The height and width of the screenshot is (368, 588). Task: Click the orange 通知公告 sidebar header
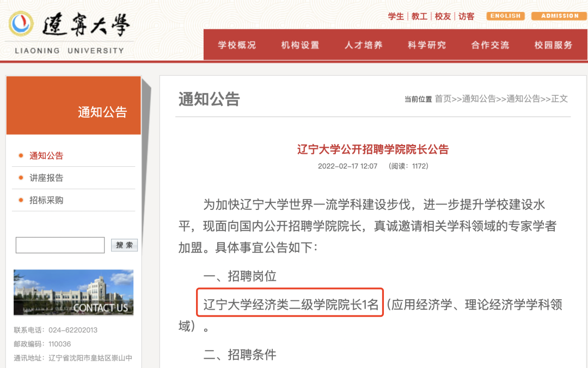[x=73, y=106]
